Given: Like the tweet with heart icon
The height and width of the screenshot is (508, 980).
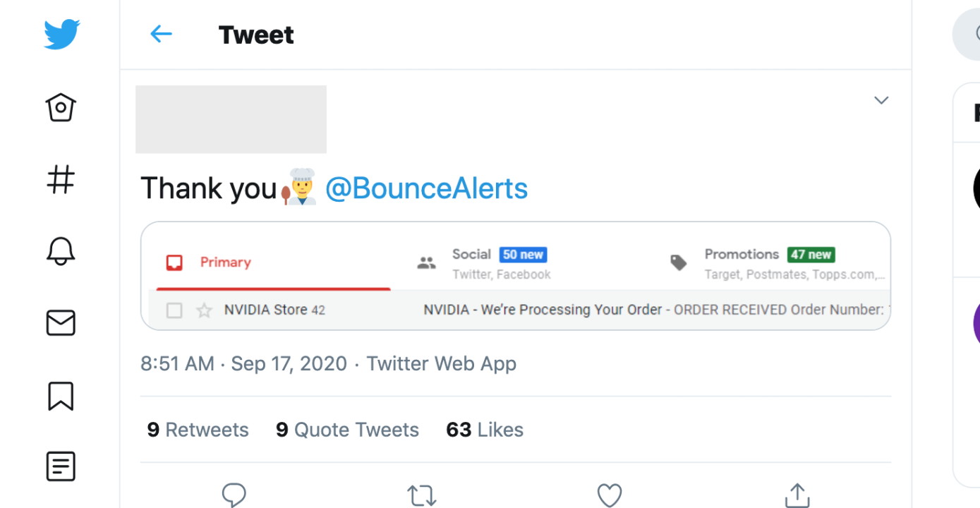Looking at the screenshot, I should coord(610,495).
